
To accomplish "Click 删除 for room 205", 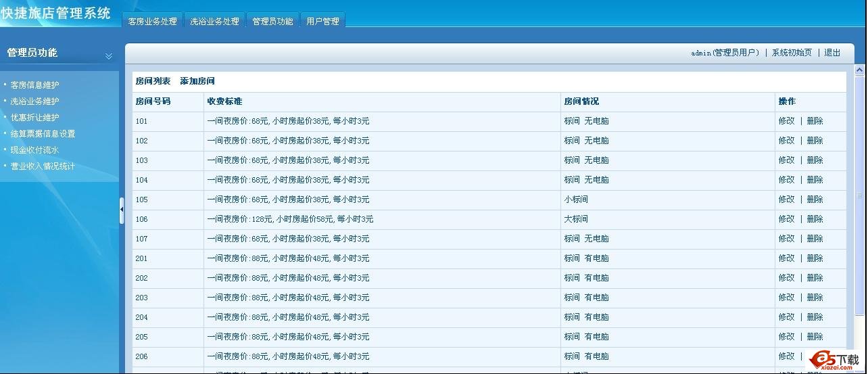I will pyautogui.click(x=815, y=337).
